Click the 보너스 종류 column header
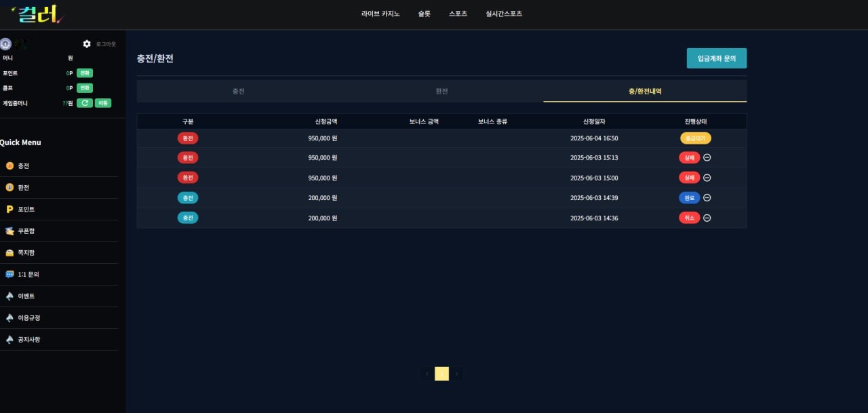This screenshot has width=868, height=413. point(492,121)
